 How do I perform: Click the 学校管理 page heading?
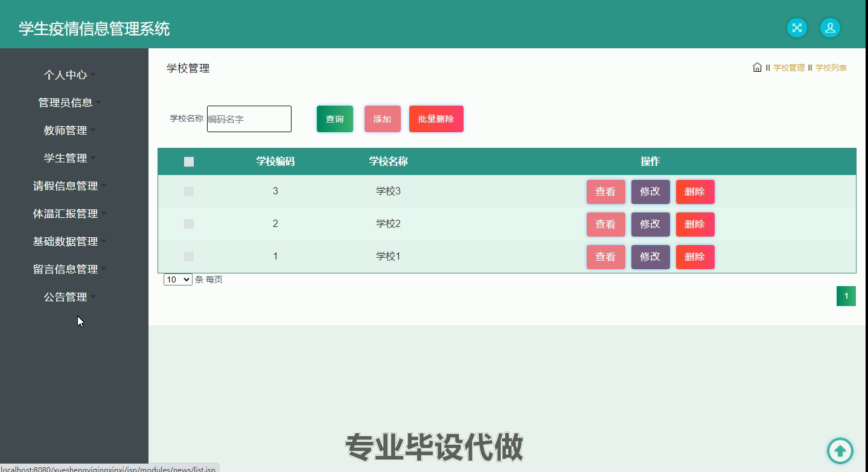[x=188, y=68]
